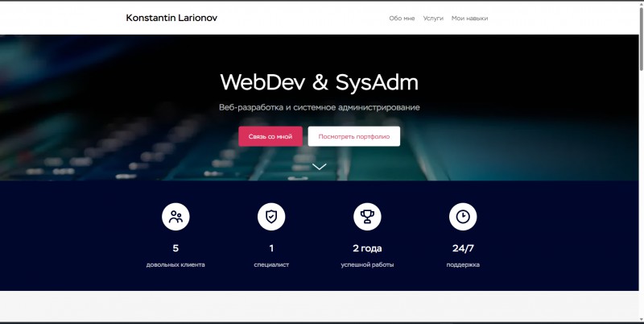Click the '5' clients counter

coord(175,248)
